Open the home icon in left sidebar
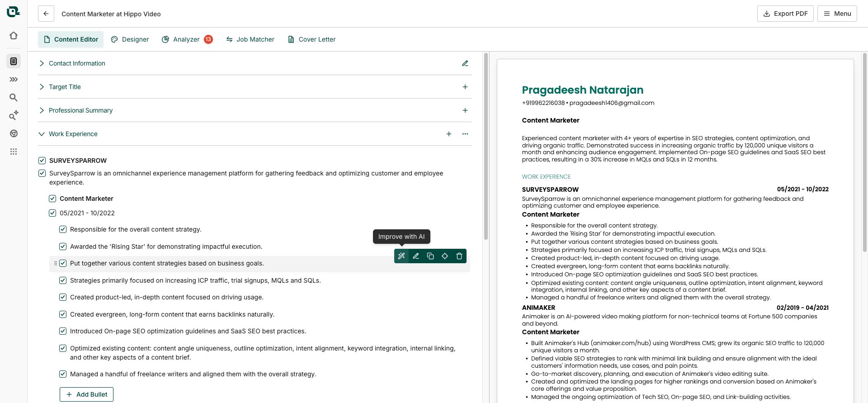The image size is (868, 403). [x=14, y=35]
